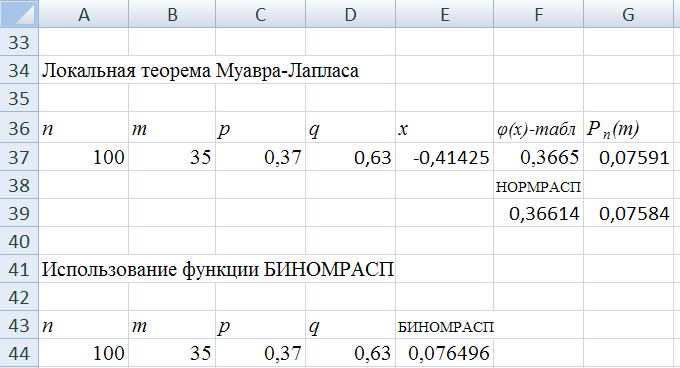Click cell with 'q' in row 43
This screenshot has width=680, height=368.
pos(350,325)
